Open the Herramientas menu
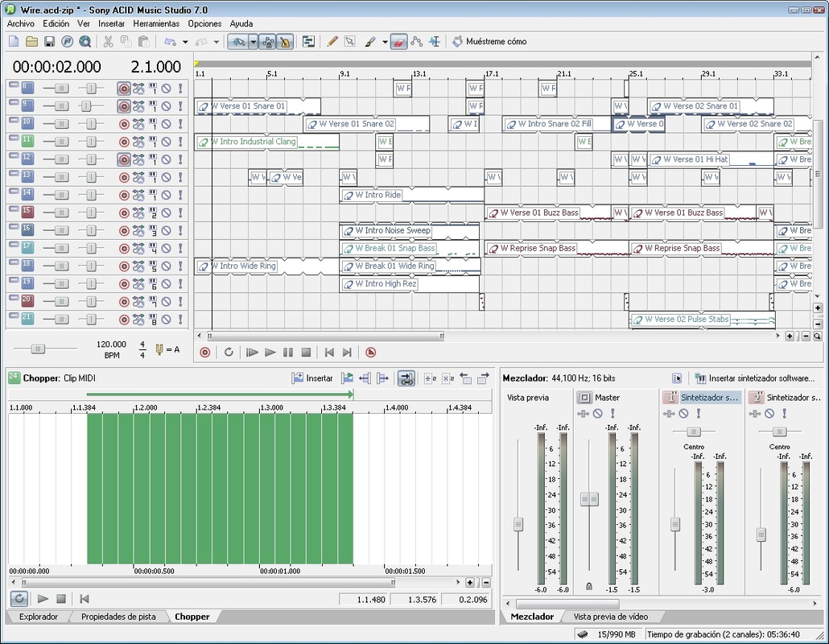Screen dimensions: 829x644 coord(156,24)
